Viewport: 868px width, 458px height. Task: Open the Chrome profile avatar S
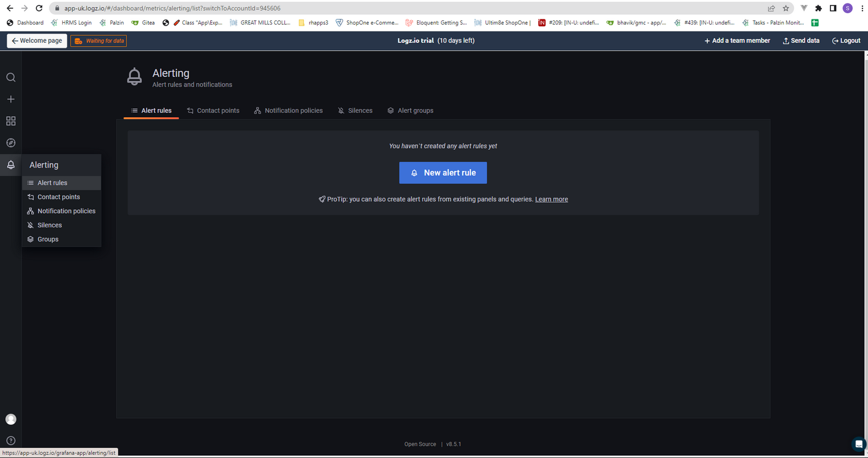coord(848,8)
